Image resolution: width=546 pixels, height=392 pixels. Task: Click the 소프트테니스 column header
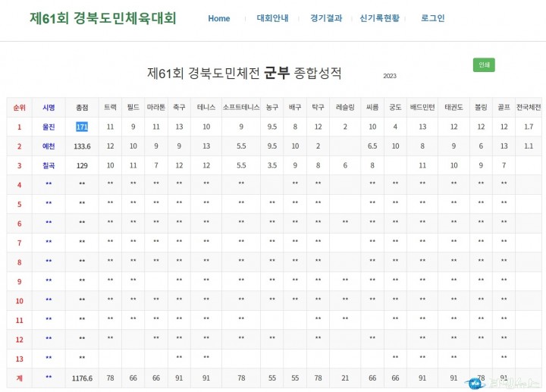[241, 108]
